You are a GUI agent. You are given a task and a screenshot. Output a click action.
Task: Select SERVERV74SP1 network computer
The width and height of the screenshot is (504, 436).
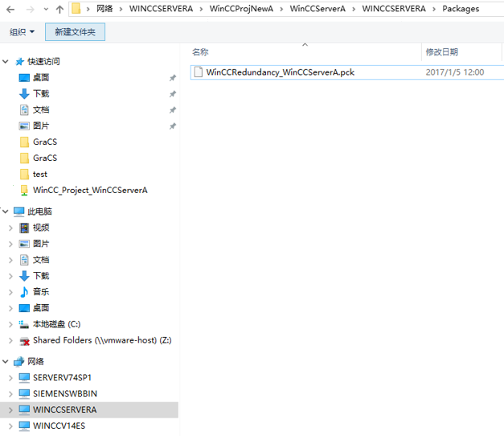pyautogui.click(x=62, y=377)
